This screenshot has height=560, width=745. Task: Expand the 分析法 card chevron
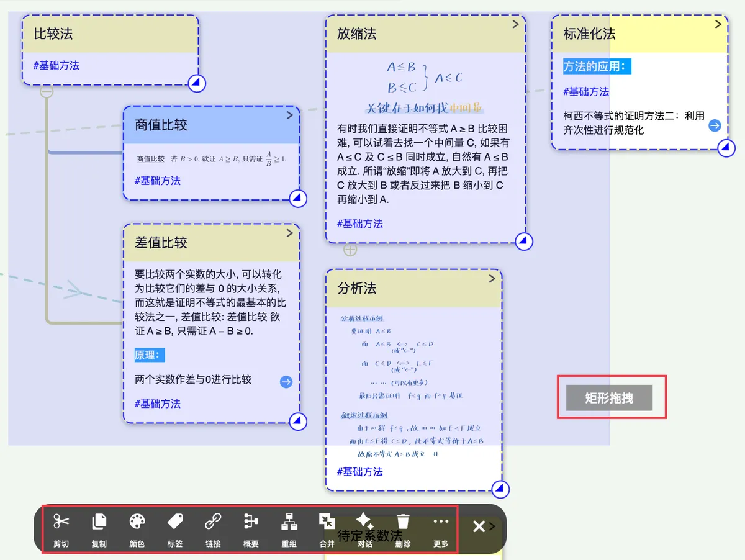click(492, 278)
